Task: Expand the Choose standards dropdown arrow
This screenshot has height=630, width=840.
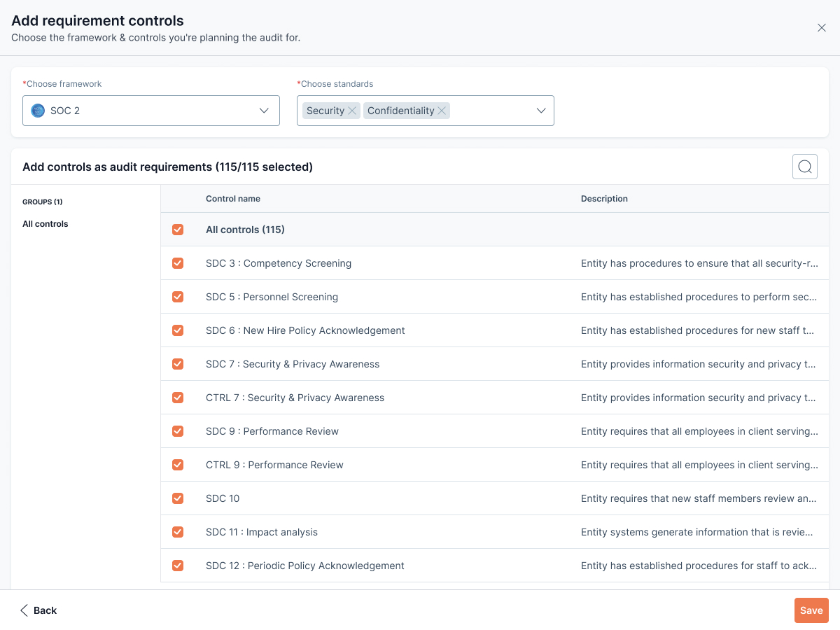Action: pyautogui.click(x=540, y=111)
